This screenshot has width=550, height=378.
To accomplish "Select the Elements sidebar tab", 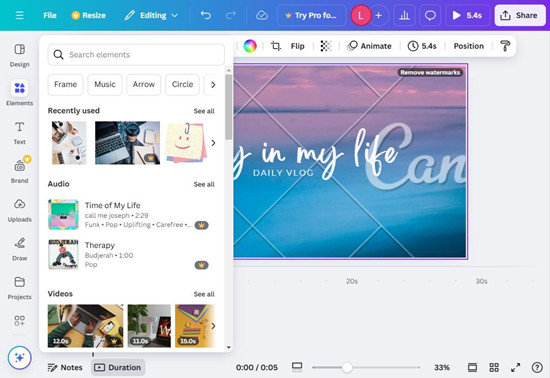I will click(20, 94).
